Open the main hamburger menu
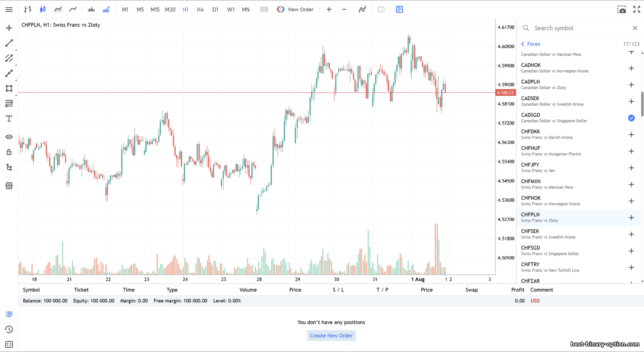The height and width of the screenshot is (352, 644). pos(9,9)
